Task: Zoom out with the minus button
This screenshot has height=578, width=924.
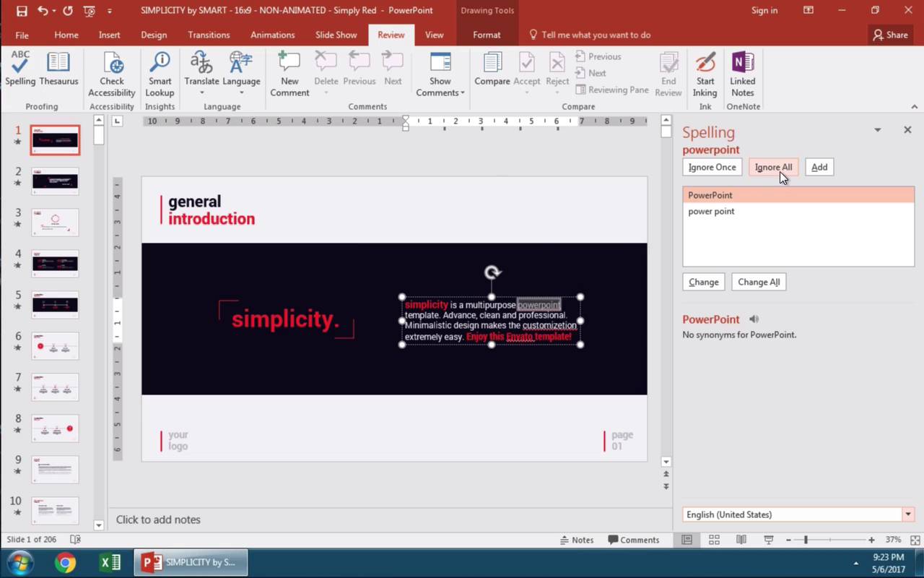Action: coord(788,540)
